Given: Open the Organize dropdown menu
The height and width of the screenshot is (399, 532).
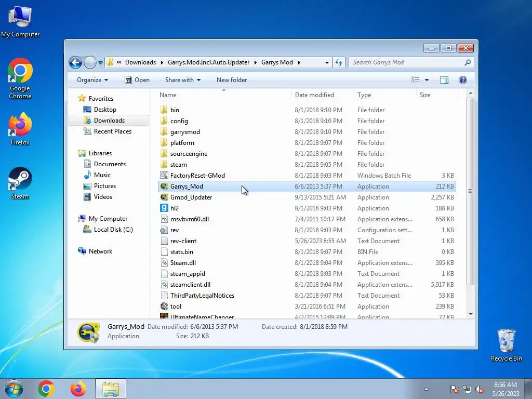Looking at the screenshot, I should coord(92,80).
